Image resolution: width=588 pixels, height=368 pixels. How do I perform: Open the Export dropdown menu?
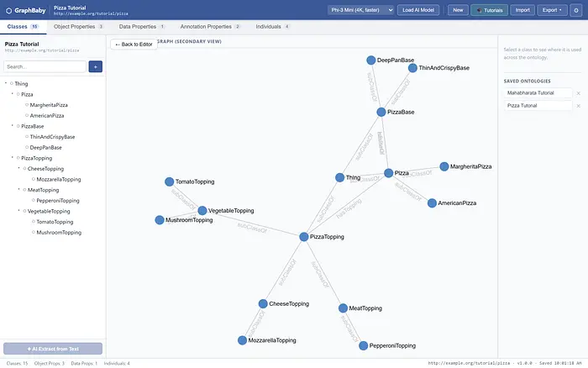(x=552, y=10)
